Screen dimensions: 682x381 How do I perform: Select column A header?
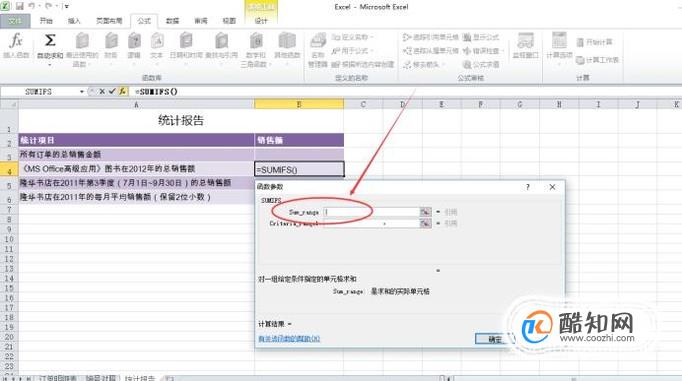pyautogui.click(x=136, y=104)
